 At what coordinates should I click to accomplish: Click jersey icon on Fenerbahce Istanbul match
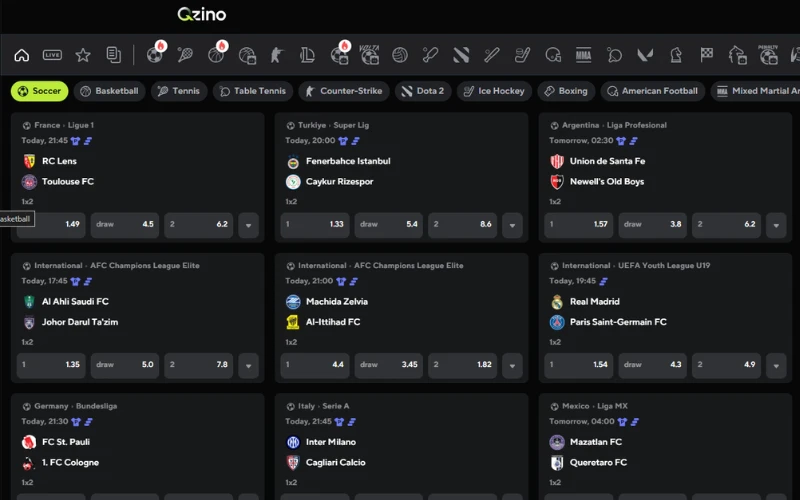343,141
